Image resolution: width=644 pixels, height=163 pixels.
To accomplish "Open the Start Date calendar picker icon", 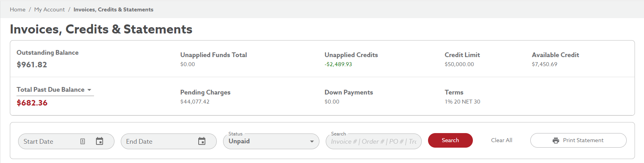I will [x=100, y=141].
